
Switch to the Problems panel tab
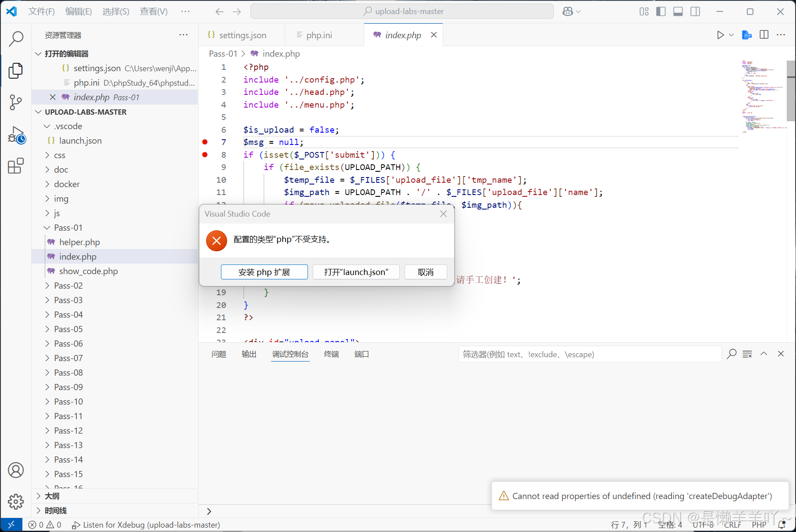(219, 354)
